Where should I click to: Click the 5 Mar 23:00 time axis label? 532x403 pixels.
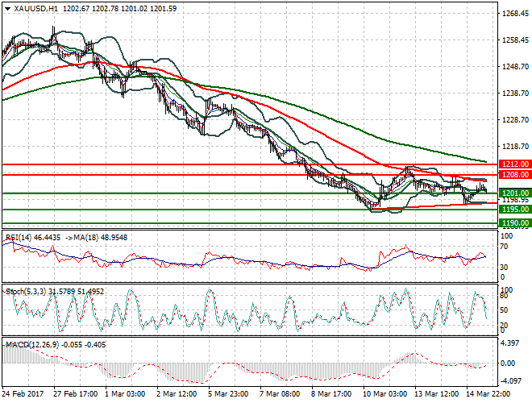coord(231,396)
